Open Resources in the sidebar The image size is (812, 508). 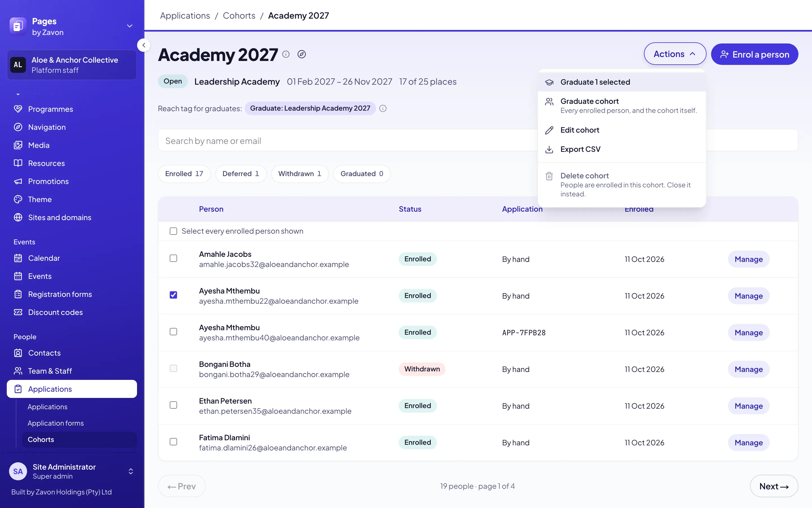[72, 163]
